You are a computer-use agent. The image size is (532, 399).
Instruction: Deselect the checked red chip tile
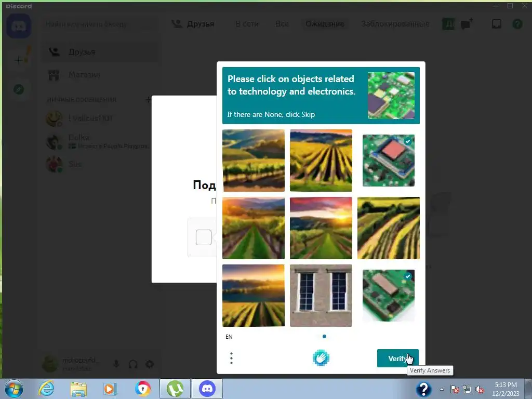click(389, 161)
